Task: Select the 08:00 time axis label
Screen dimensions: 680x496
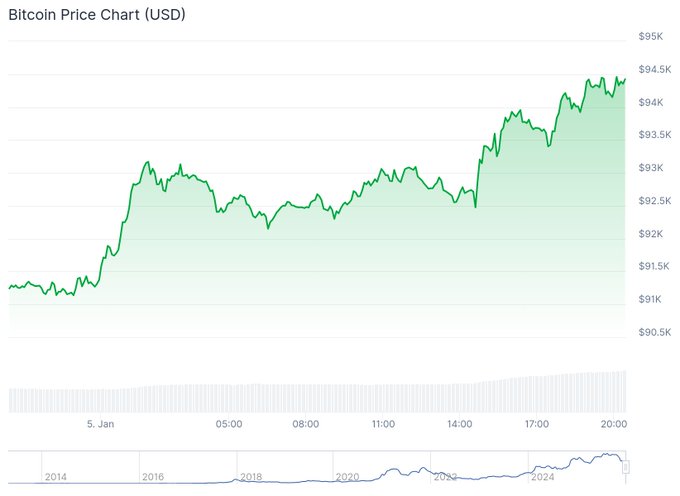Action: point(306,424)
